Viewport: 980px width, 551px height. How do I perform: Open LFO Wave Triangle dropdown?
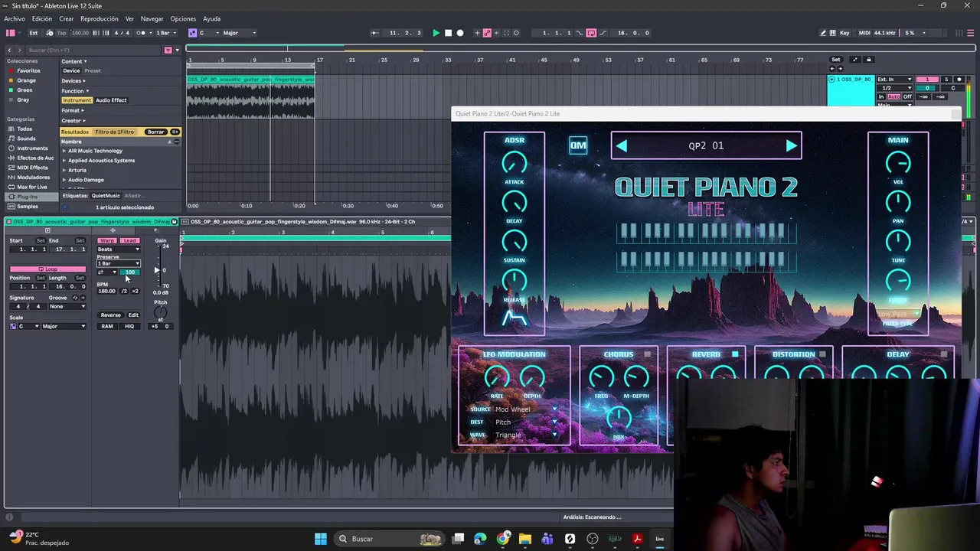525,435
